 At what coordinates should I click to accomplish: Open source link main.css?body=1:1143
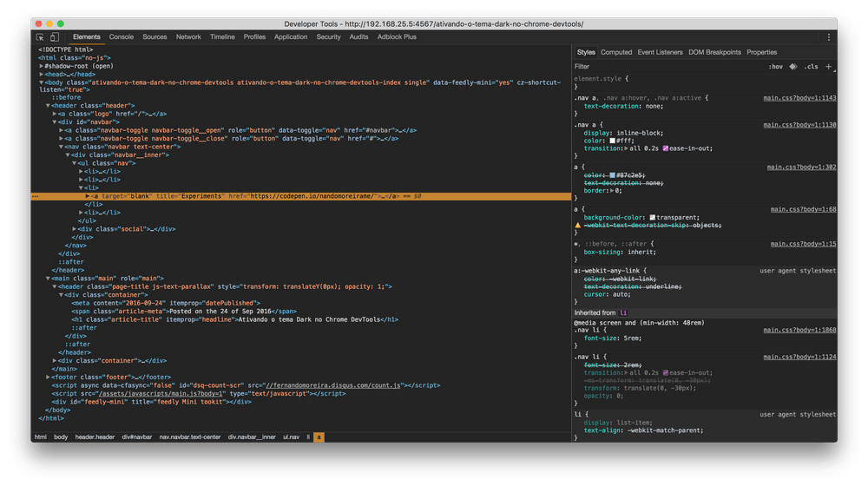point(799,98)
